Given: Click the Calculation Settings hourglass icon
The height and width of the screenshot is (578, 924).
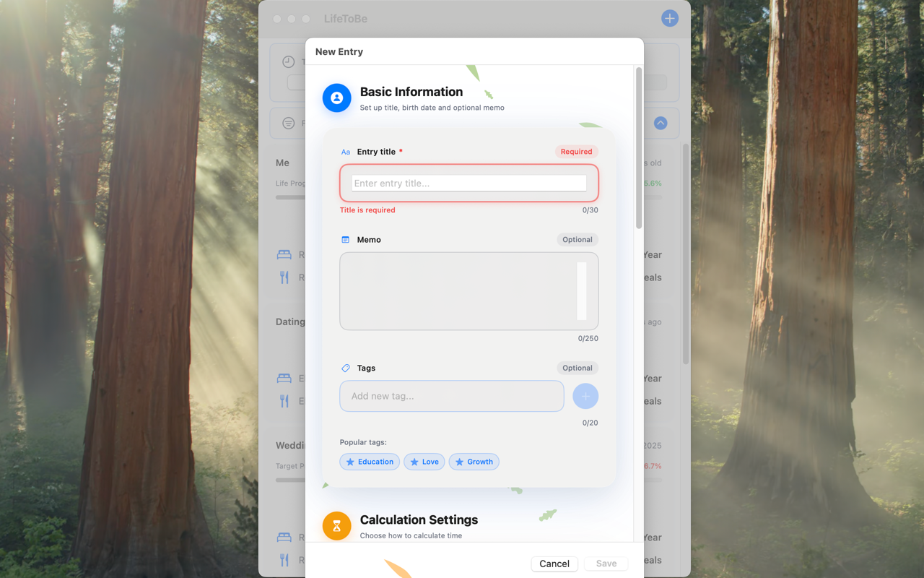Looking at the screenshot, I should pyautogui.click(x=336, y=526).
